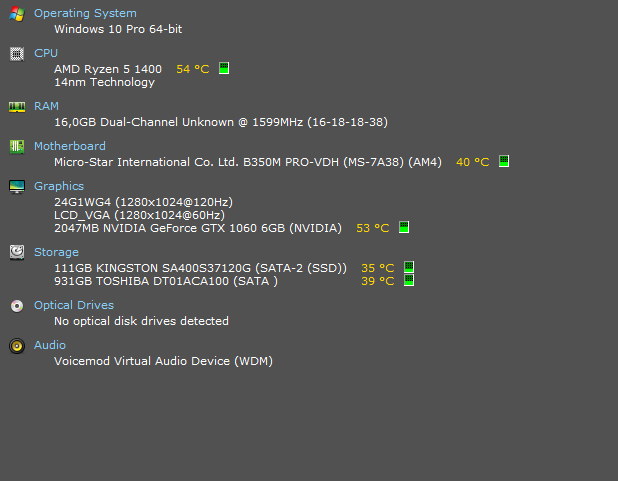618x481 pixels.
Task: Click the RAM memory stick icon
Action: click(17, 107)
